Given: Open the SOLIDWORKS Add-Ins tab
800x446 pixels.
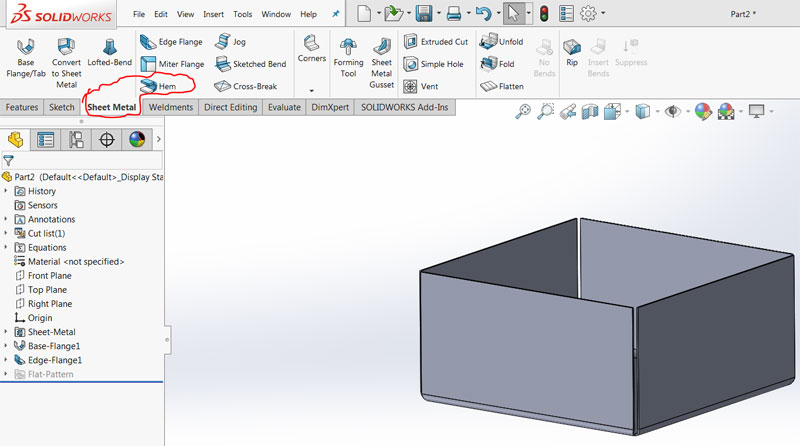Looking at the screenshot, I should click(x=405, y=107).
